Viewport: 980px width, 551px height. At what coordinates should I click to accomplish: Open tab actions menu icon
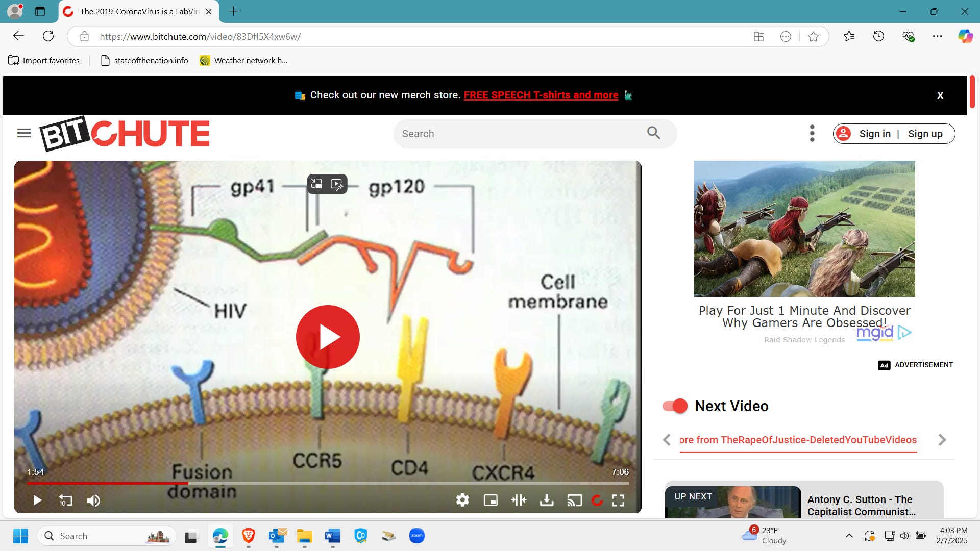point(40,11)
